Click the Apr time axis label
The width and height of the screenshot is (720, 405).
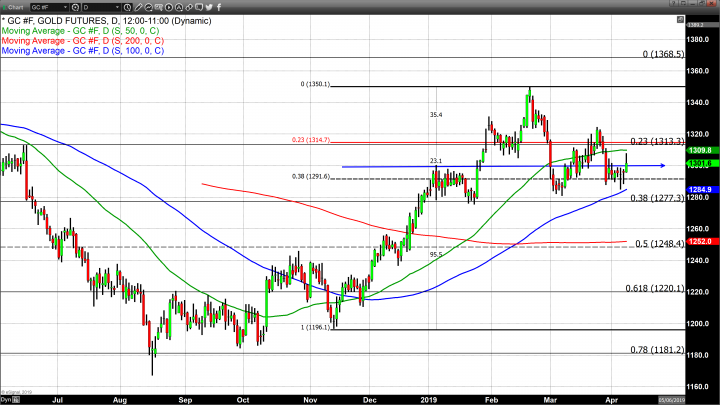coord(611,400)
